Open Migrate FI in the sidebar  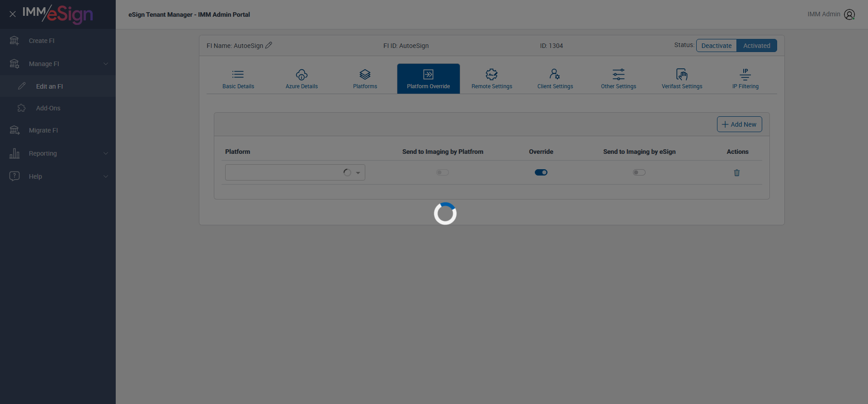[x=58, y=130]
